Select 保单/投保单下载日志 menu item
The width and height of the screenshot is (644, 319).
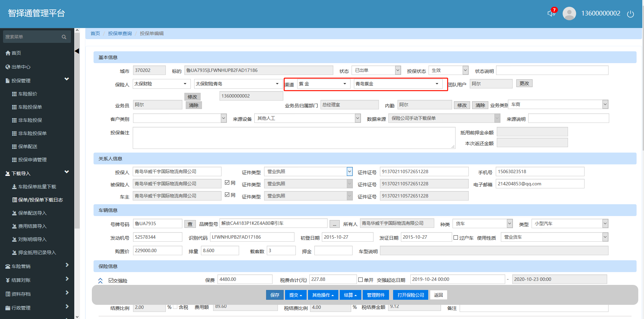(40, 200)
